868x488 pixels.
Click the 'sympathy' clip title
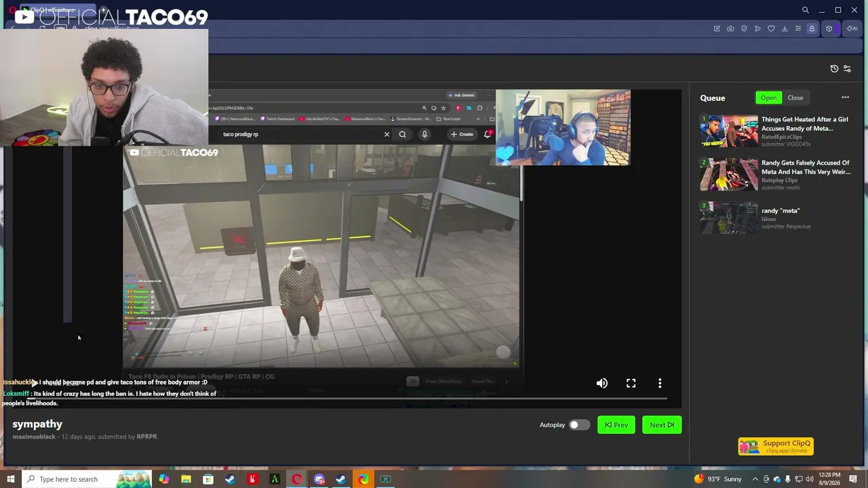(37, 424)
